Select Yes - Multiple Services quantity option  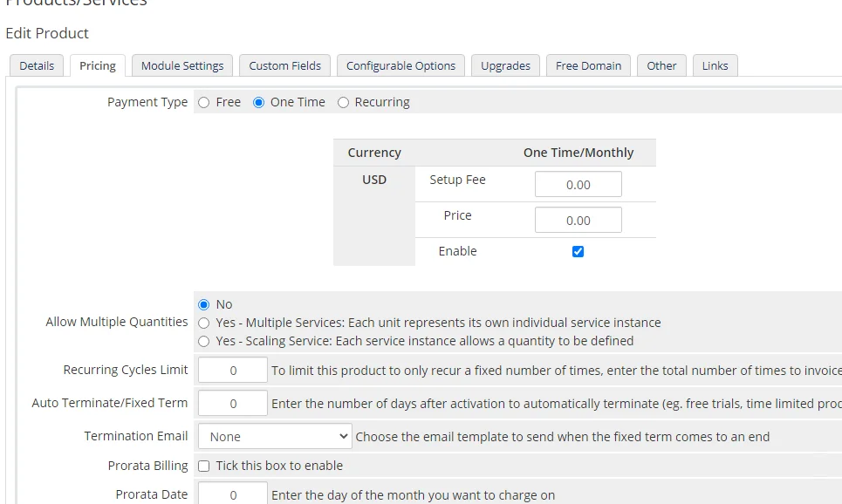[204, 323]
